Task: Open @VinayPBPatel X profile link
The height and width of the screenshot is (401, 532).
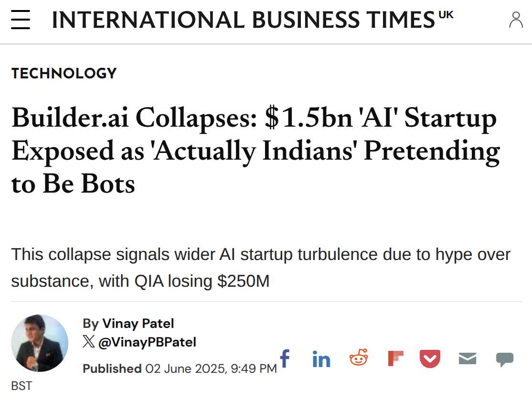Action: (147, 342)
